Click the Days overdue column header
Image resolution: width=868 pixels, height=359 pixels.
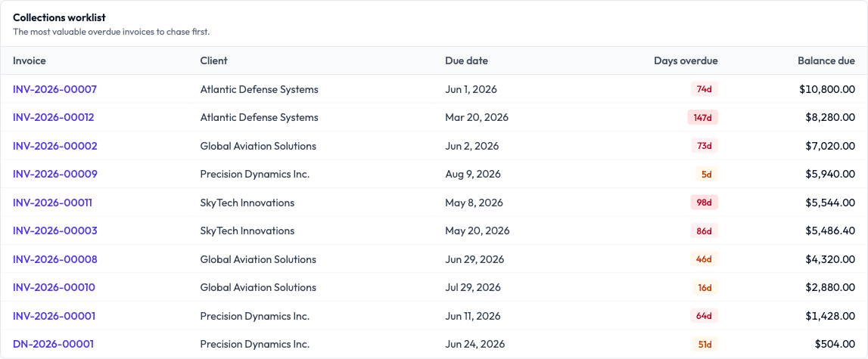coord(686,61)
